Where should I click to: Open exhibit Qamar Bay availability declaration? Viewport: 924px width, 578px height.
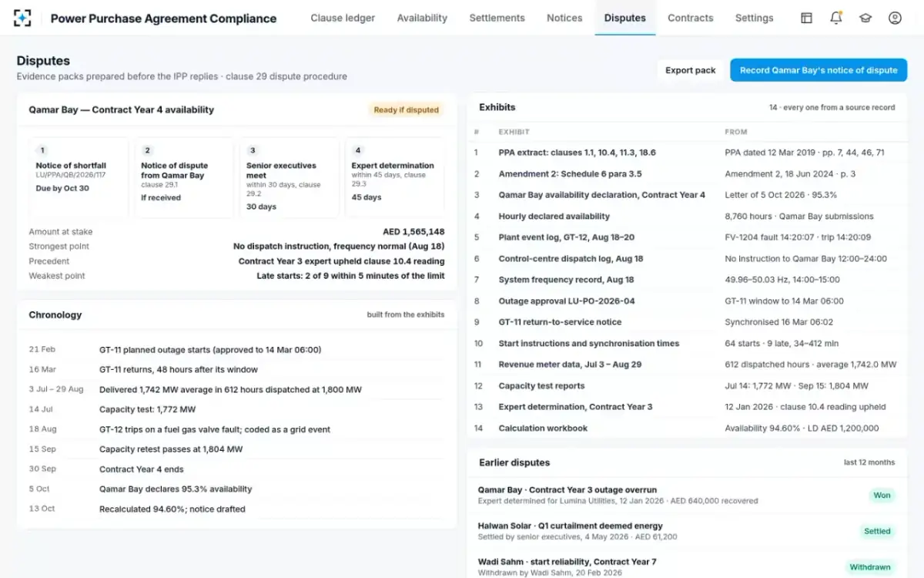click(x=602, y=195)
